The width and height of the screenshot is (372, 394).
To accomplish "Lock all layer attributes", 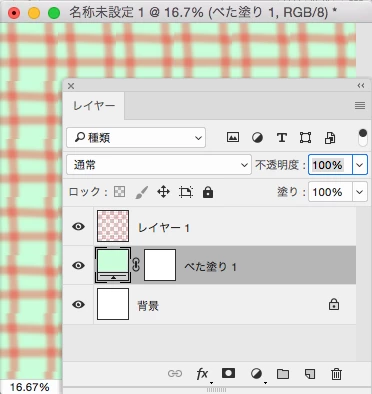I will tap(208, 192).
